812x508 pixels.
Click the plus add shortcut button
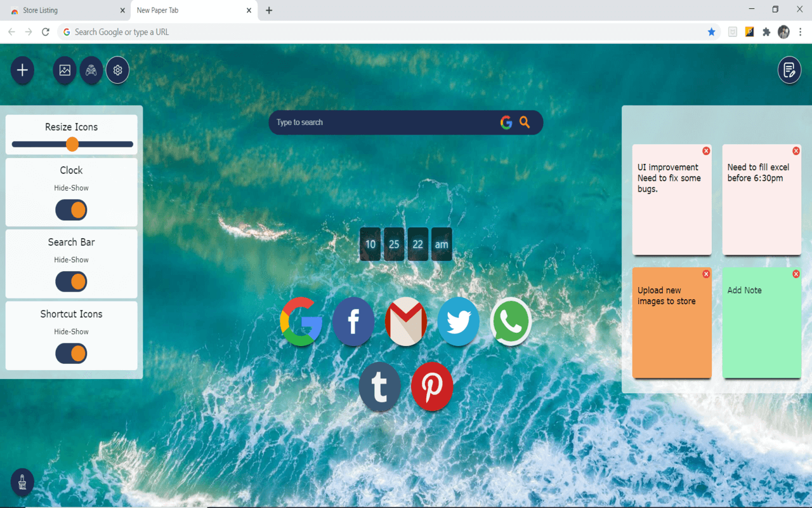coord(22,70)
